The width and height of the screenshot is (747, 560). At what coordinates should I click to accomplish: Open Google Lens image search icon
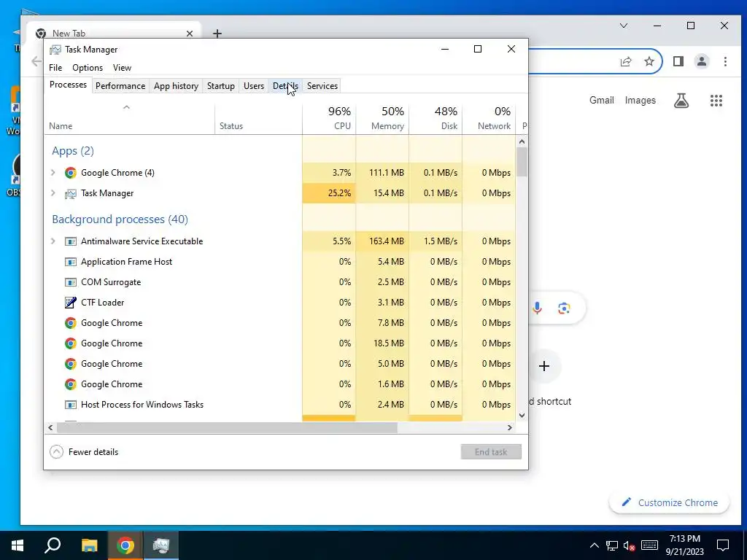[564, 308]
